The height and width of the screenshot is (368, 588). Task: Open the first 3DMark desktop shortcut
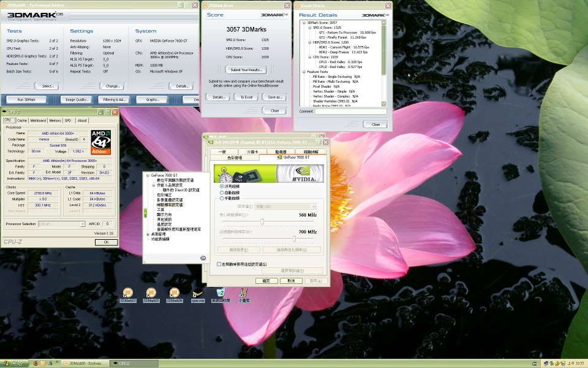click(127, 294)
